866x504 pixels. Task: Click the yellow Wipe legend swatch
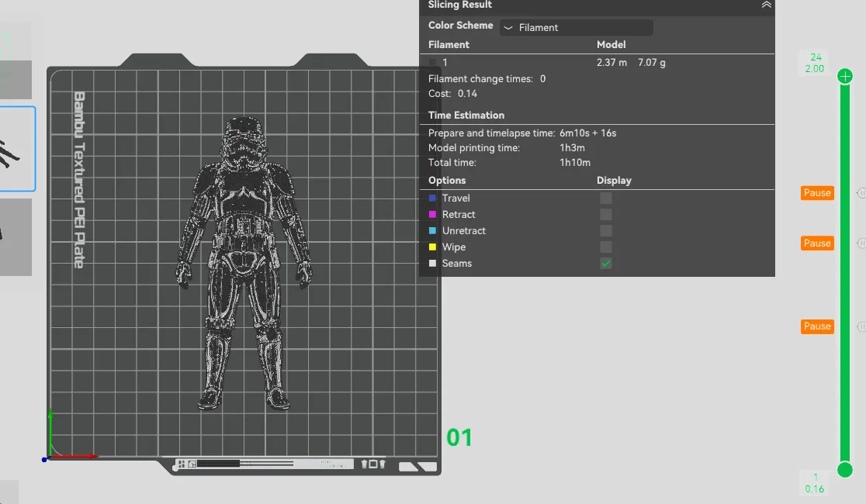pos(432,247)
